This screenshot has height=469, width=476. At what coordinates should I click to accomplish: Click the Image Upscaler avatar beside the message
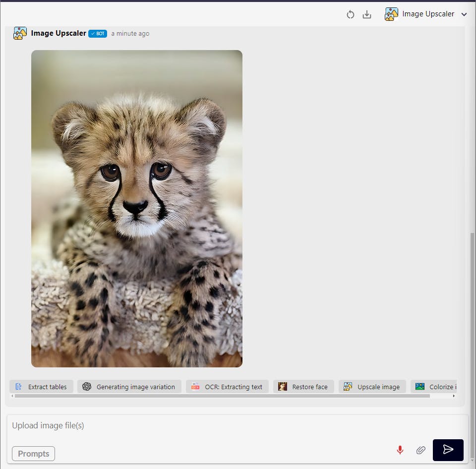[20, 33]
